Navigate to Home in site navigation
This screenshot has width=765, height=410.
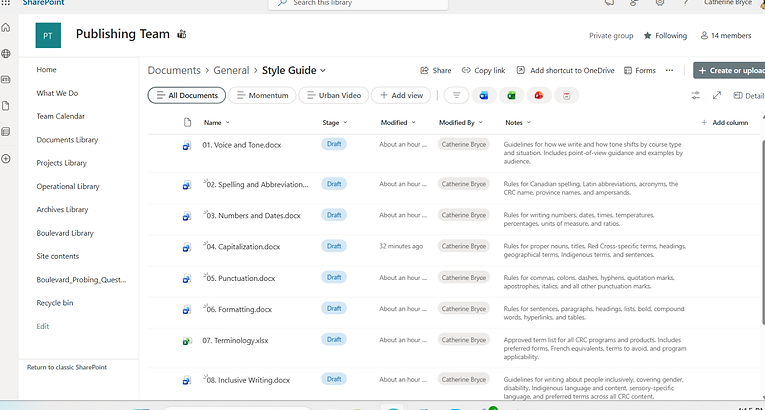(x=46, y=70)
